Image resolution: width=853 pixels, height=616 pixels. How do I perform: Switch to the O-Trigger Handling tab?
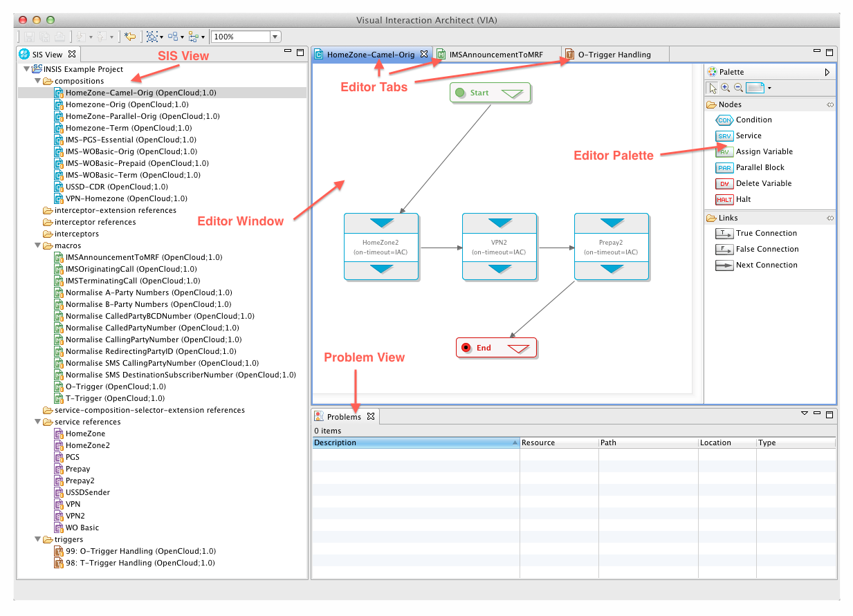pos(614,54)
